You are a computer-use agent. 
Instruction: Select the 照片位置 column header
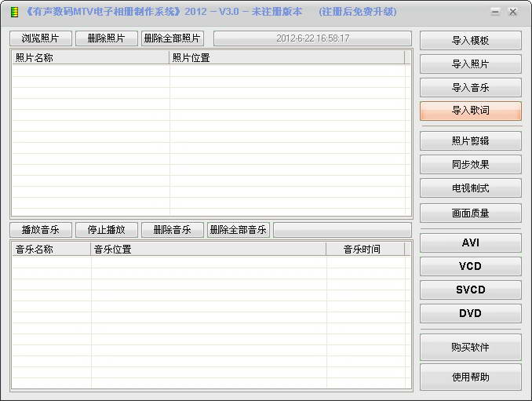click(x=286, y=57)
